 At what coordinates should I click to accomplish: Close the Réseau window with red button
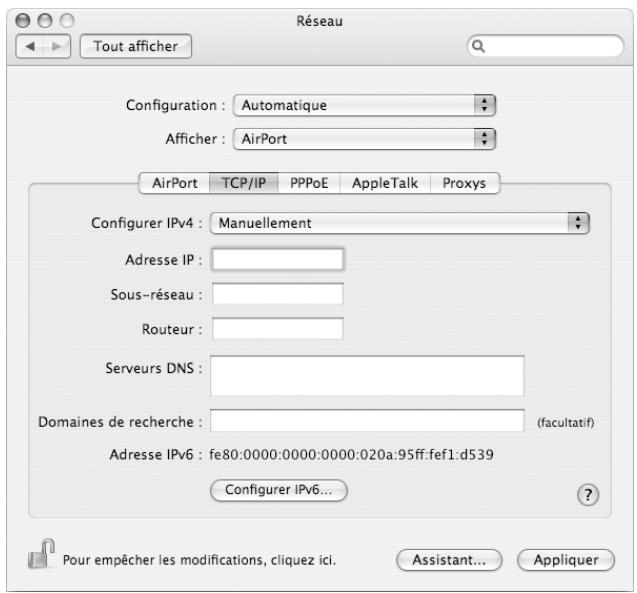(23, 20)
